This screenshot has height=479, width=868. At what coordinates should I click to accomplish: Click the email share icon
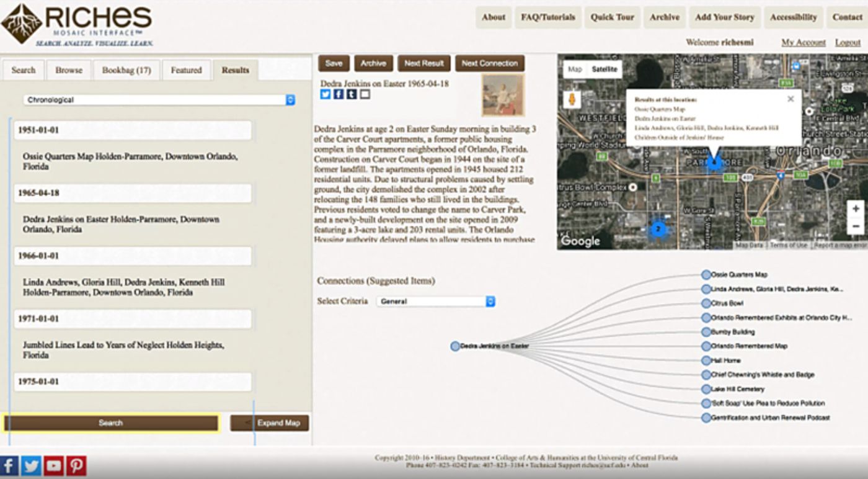coord(365,94)
